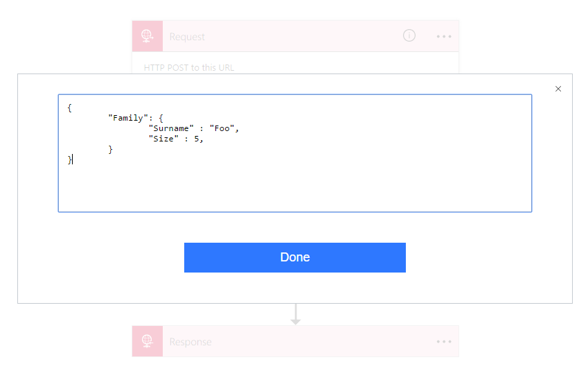Image resolution: width=588 pixels, height=371 pixels.
Task: Click the final closing brace in the JSON
Action: pyautogui.click(x=69, y=159)
